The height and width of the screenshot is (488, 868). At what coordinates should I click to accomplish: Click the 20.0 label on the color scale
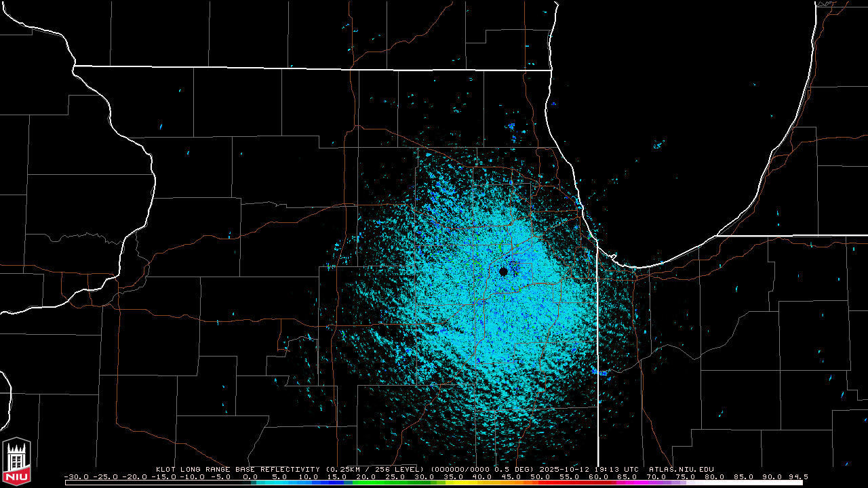[366, 476]
